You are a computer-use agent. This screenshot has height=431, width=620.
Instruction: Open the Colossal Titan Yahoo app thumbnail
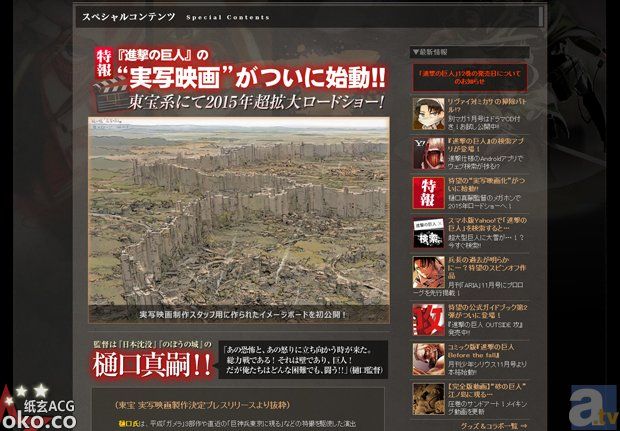click(x=429, y=153)
